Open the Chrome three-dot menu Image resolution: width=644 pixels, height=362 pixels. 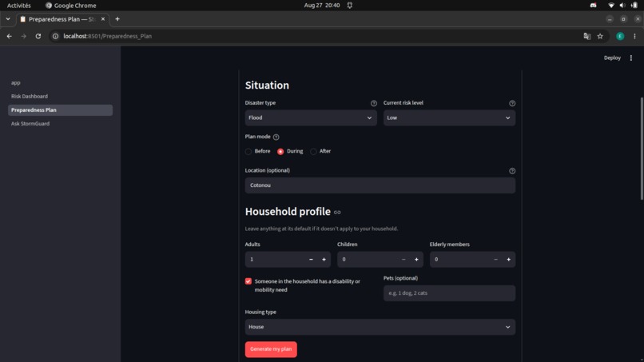(x=634, y=36)
